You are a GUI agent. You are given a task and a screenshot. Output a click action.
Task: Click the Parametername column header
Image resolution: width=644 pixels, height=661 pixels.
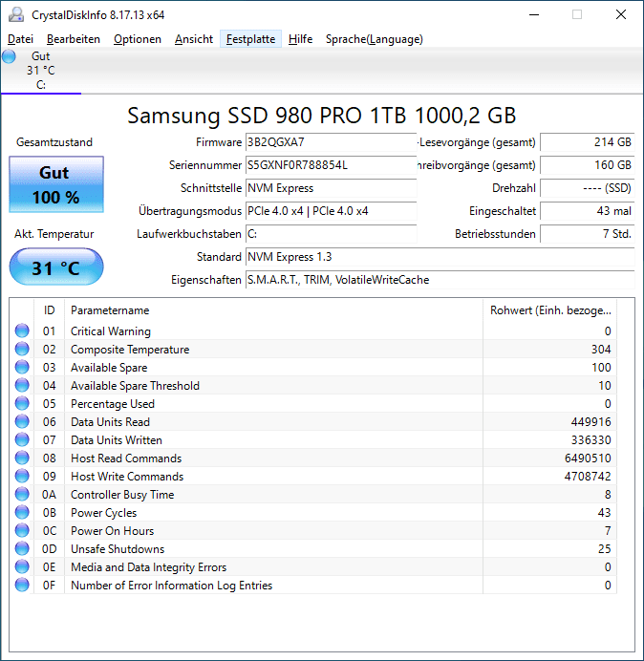(x=273, y=310)
